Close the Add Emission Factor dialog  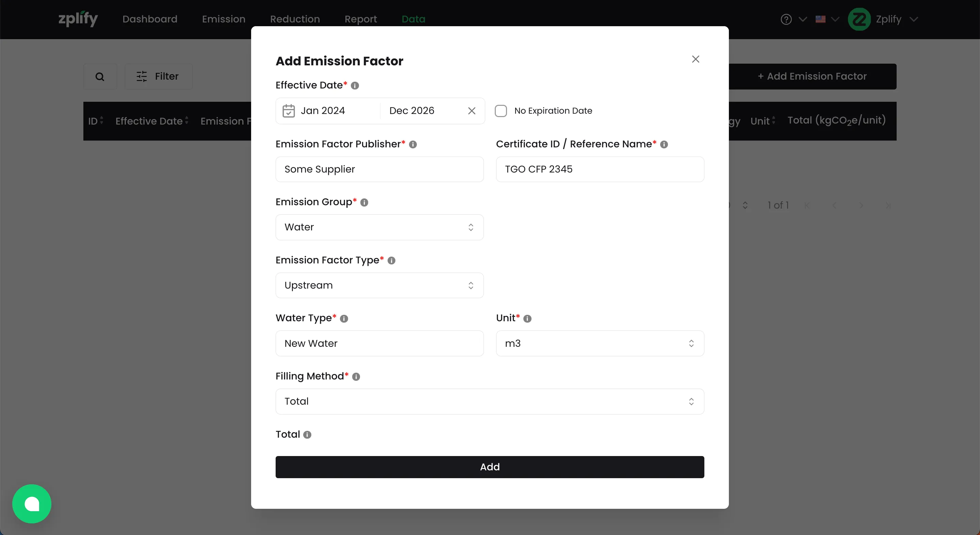point(696,59)
